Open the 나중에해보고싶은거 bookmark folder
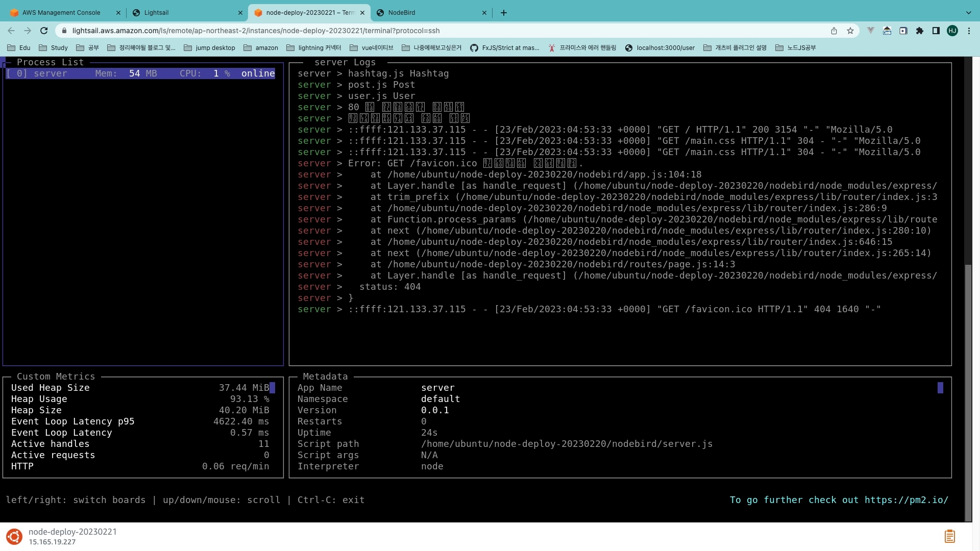Image resolution: width=980 pixels, height=551 pixels. pos(432,47)
